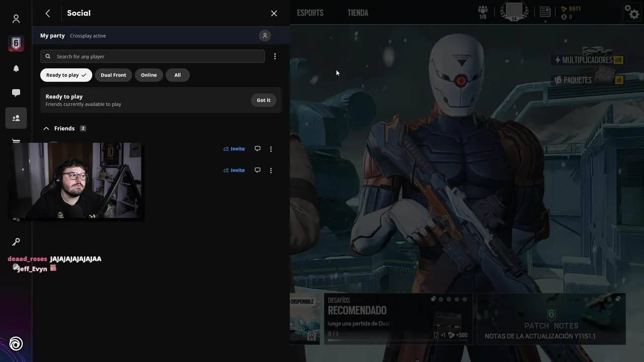644x362 pixels.
Task: Open second friend's more options menu
Action: click(271, 170)
